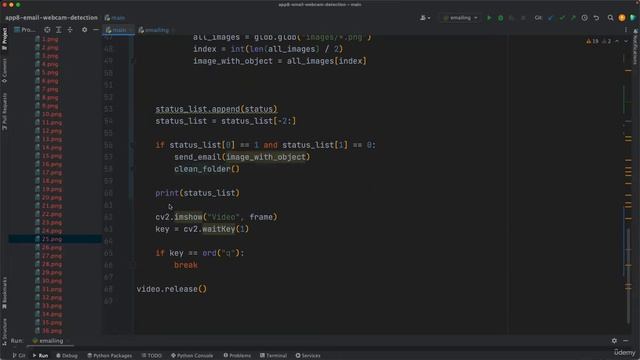Select 36.png in project tree
Screen dimensions: 640x360
(52, 331)
